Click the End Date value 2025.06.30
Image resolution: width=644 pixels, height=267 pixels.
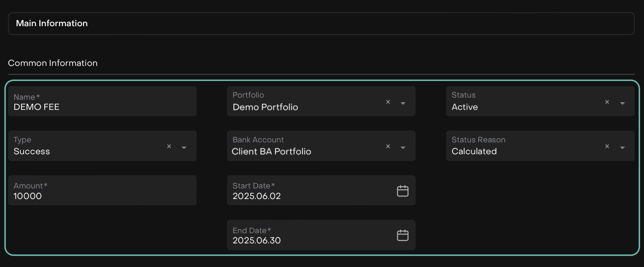tap(257, 240)
